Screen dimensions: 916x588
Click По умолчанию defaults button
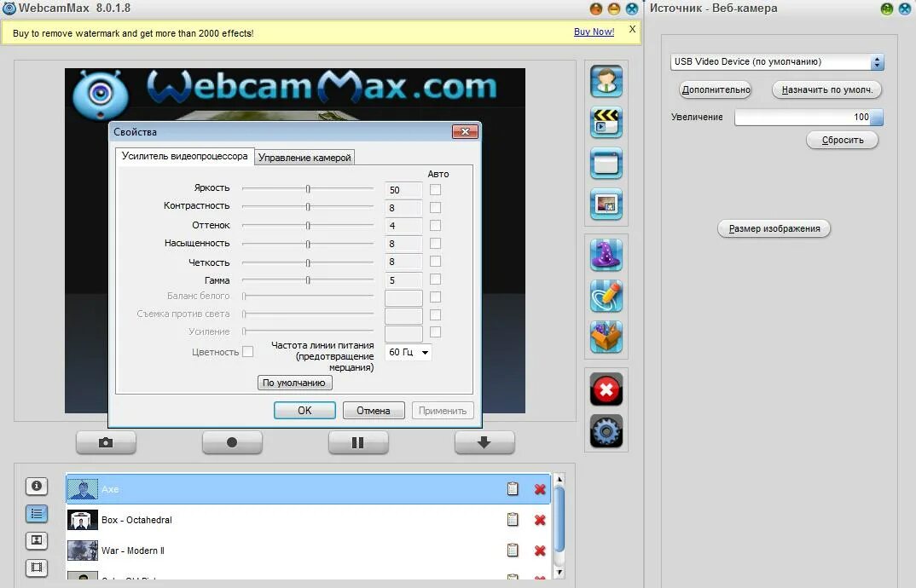294,383
